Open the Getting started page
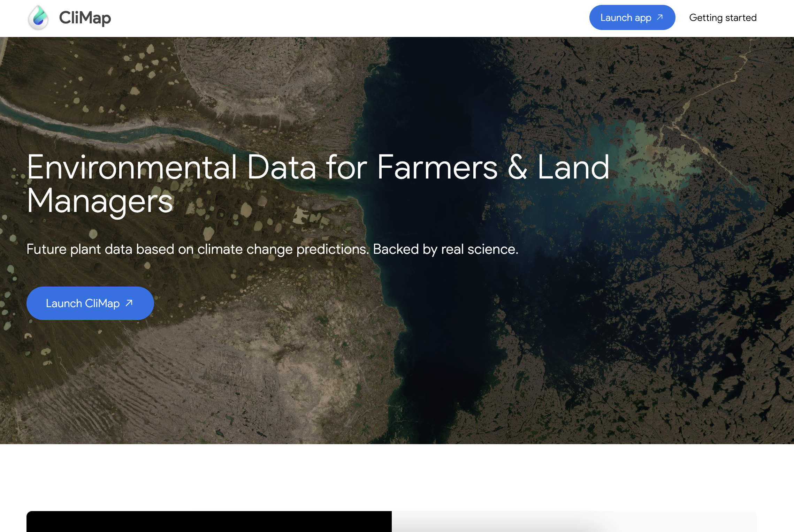 (723, 18)
